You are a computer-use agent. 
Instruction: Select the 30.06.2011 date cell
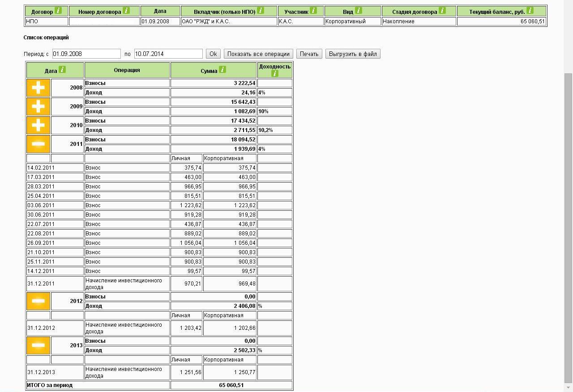coord(55,215)
